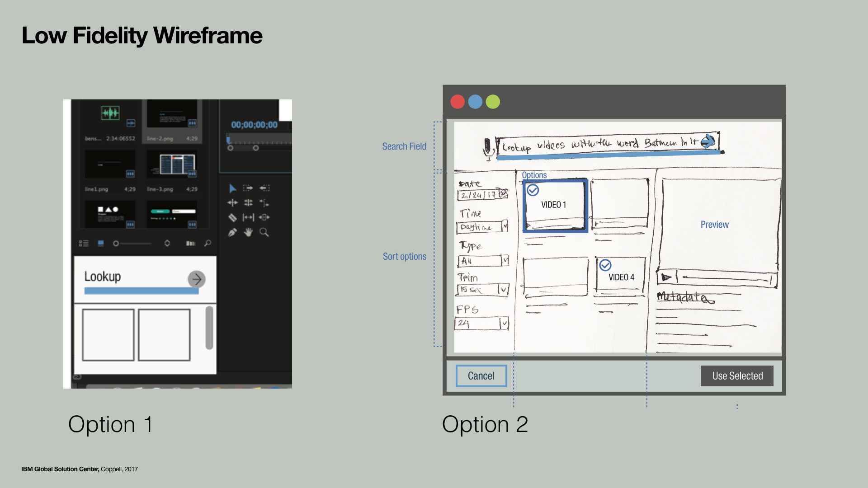This screenshot has height=488, width=868.
Task: Uncheck the VIDEO 1 selection checkmark
Action: pyautogui.click(x=533, y=190)
